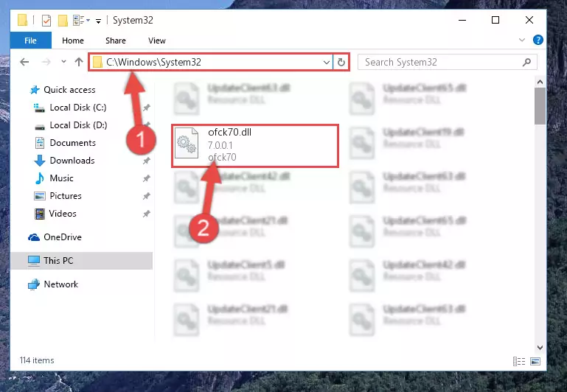Click the search magnifier icon
Viewport: 567px width, 392px height.
pyautogui.click(x=527, y=62)
